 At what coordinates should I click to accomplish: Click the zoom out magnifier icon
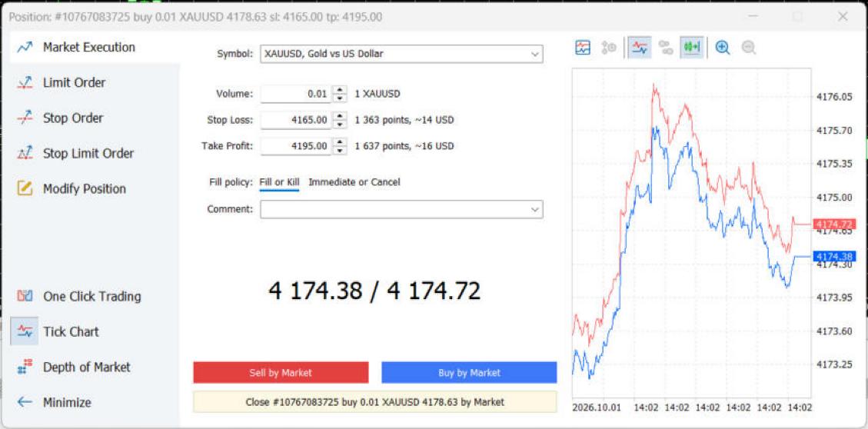pos(748,48)
